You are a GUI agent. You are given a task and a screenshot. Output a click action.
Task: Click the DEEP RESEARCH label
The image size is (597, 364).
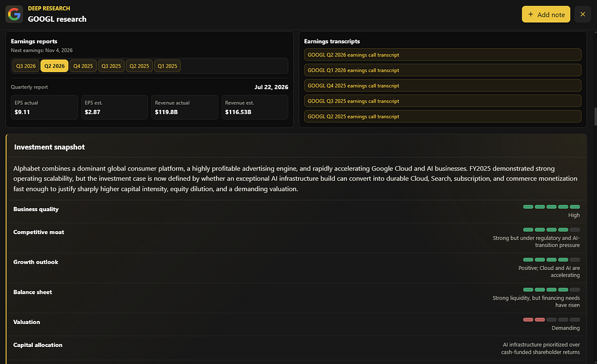49,8
